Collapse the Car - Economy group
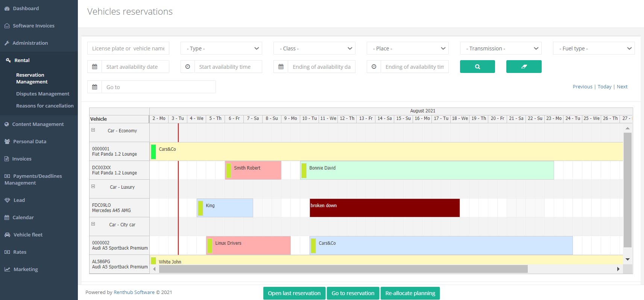This screenshot has width=644, height=300. [x=93, y=130]
